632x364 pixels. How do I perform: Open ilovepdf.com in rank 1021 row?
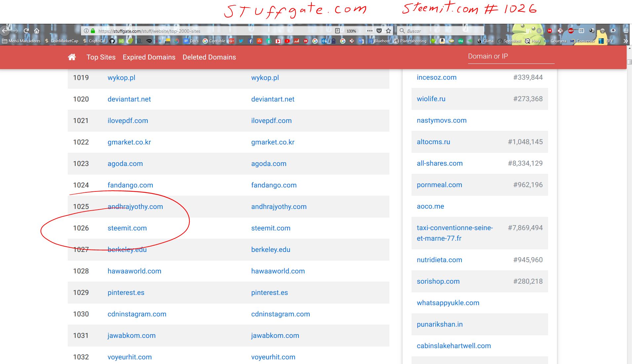(x=128, y=121)
